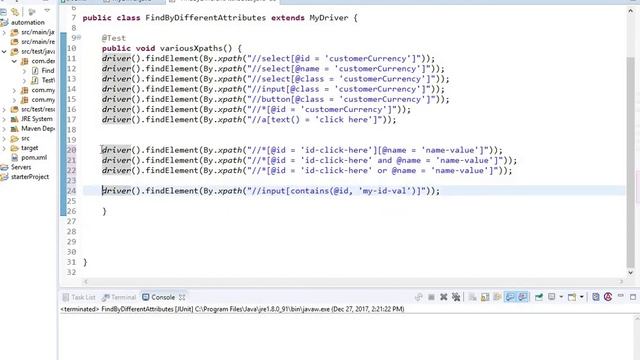Click the editor scrollbar down arrow
Image resolution: width=640 pixels, height=360 pixels.
(631, 272)
